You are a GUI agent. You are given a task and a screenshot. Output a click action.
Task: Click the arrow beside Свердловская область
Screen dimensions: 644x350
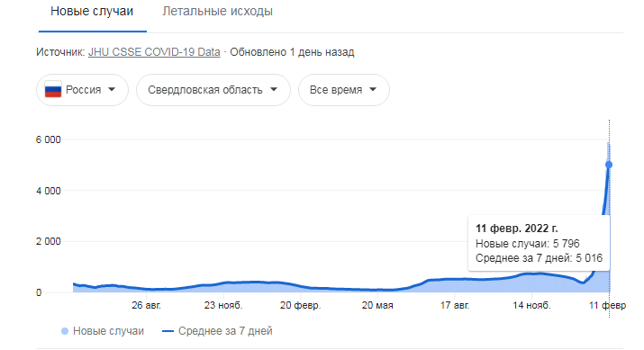[x=274, y=89]
